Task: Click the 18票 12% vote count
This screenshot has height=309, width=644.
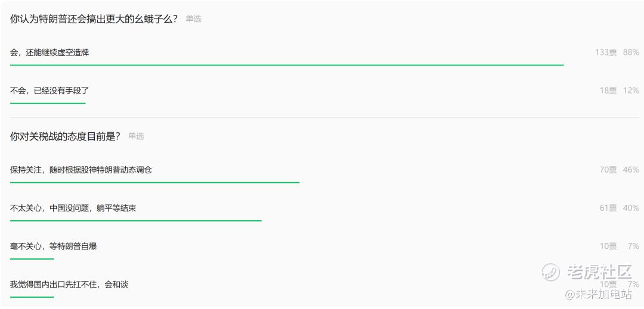Action: 620,90
